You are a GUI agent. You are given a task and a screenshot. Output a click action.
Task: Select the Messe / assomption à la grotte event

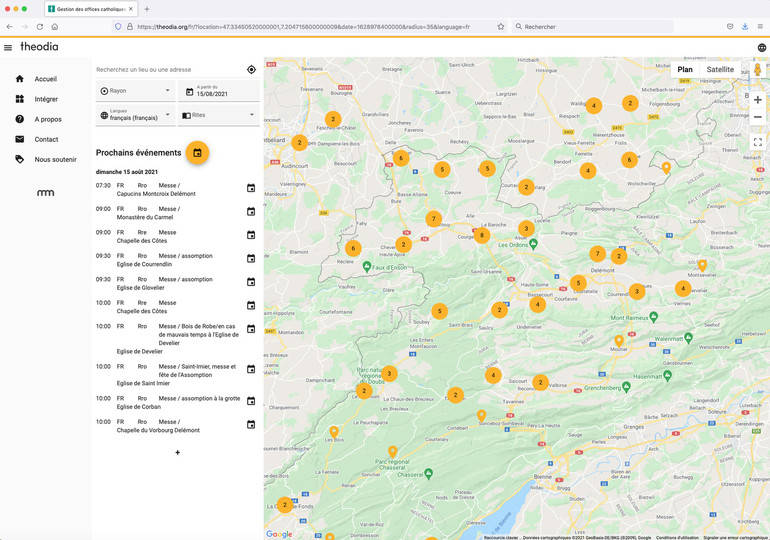tap(199, 399)
